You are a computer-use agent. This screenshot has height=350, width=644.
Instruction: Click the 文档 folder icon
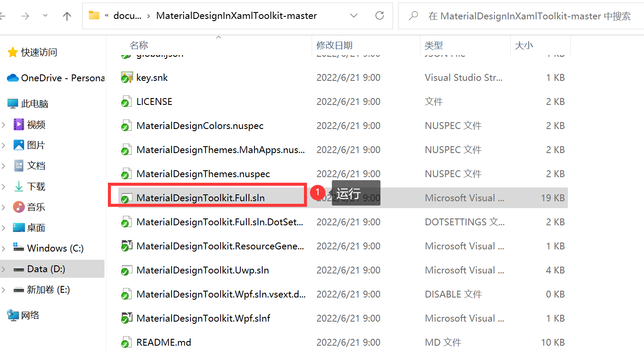point(19,166)
